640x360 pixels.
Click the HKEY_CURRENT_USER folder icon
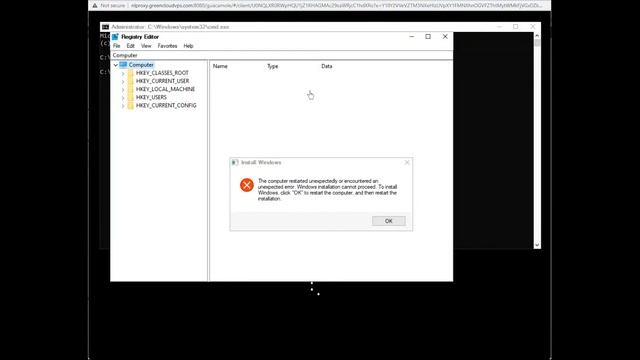(131, 81)
